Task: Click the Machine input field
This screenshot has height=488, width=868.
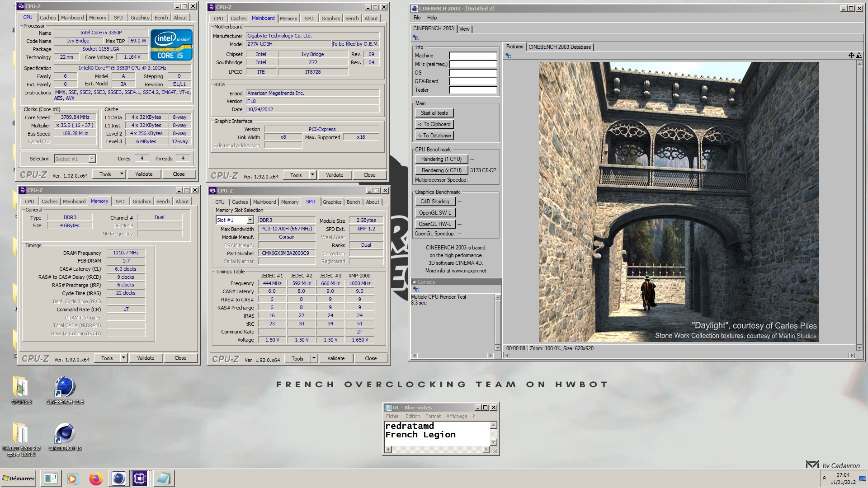Action: [473, 56]
